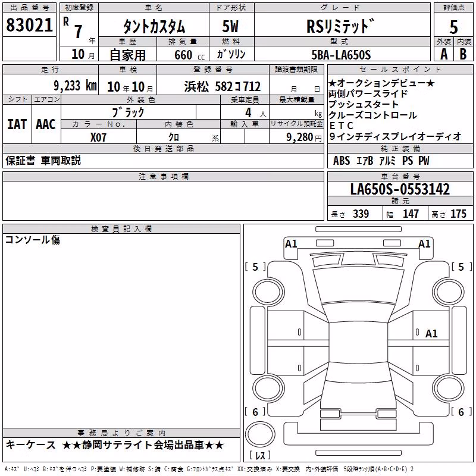Select seating capacity 4 人
This screenshot has height=476, width=476.
(256, 113)
